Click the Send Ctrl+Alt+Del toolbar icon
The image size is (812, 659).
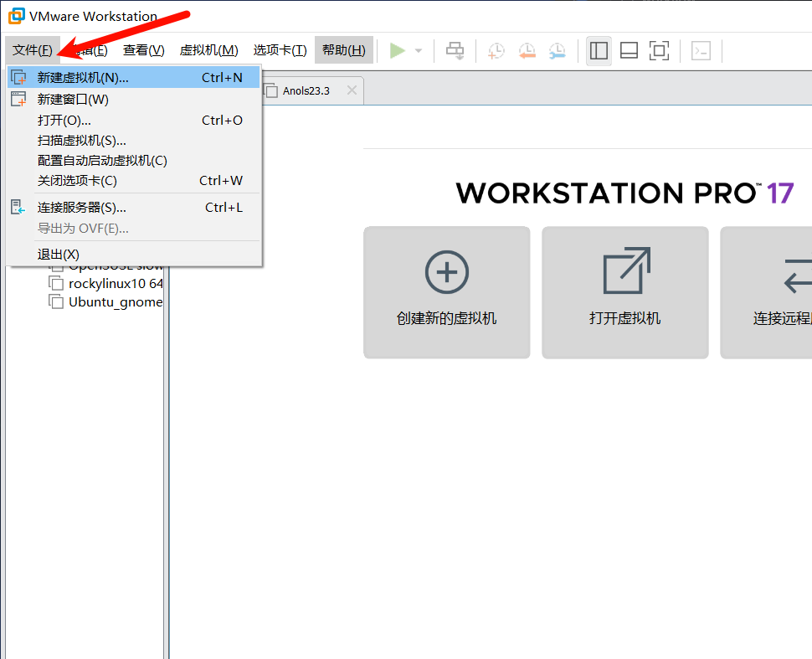point(455,51)
